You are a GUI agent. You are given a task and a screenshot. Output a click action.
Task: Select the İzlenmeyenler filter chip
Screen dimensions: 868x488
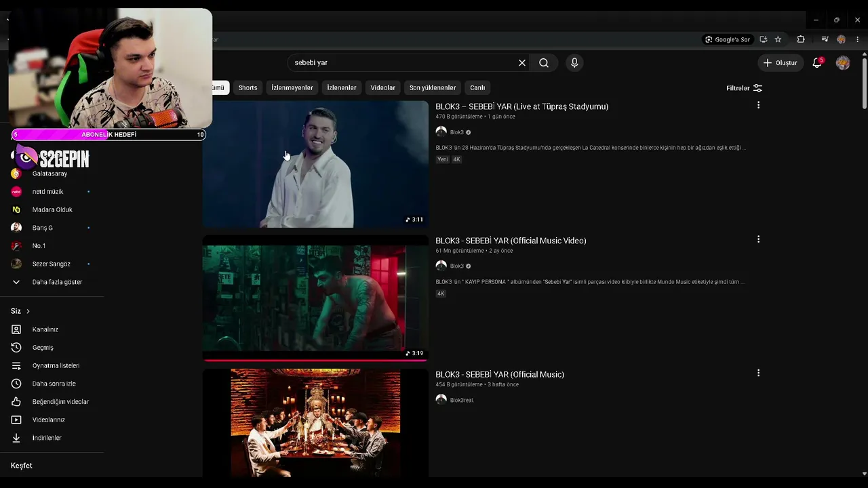pos(292,87)
